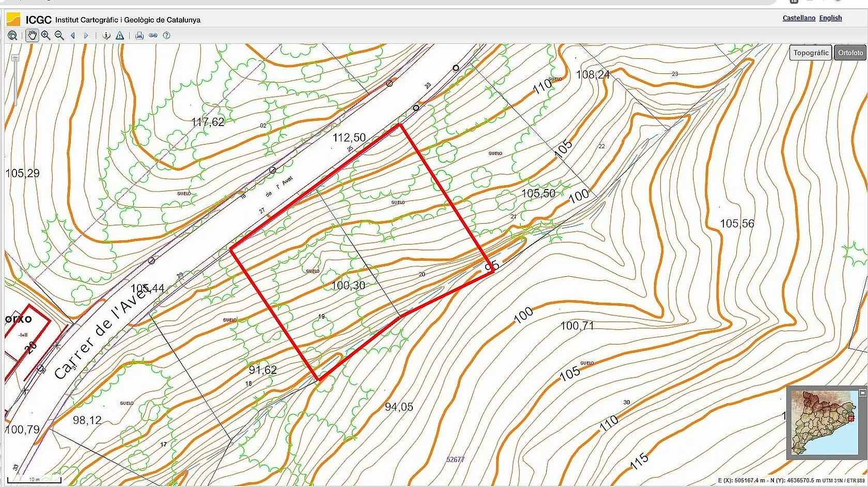
Task: Click elevation point label 105,50
Action: (538, 193)
